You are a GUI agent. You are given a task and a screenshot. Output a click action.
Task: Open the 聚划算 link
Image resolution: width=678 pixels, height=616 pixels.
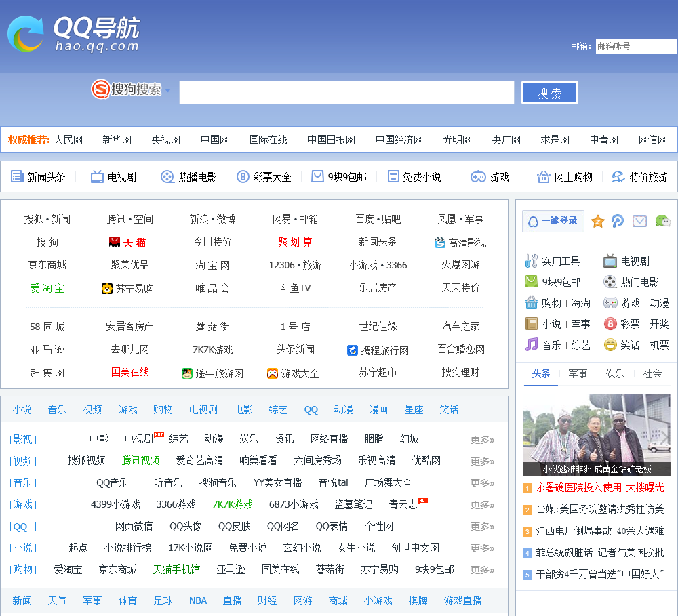(296, 242)
